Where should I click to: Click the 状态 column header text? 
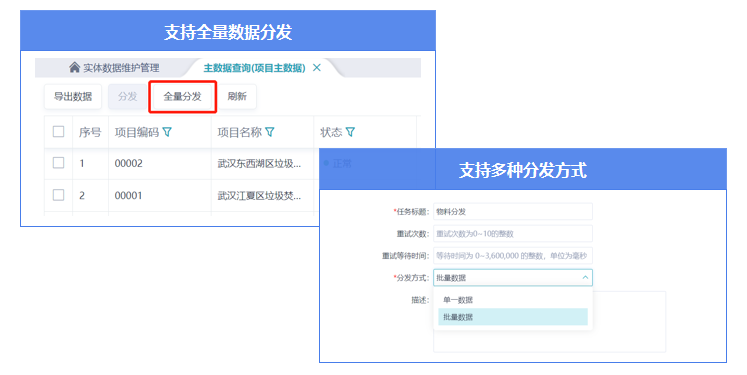pos(331,132)
